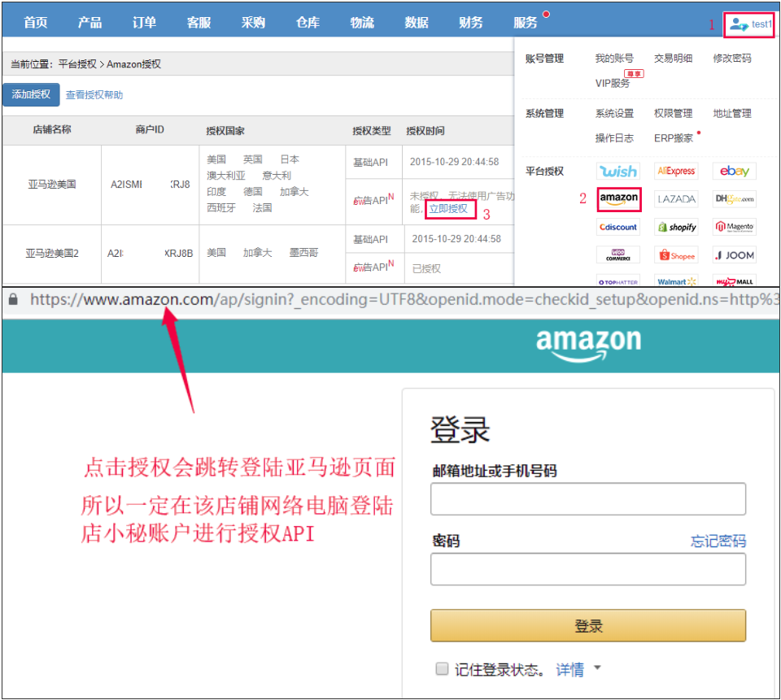This screenshot has width=781, height=700.
Task: Open the Magento platform authorization icon
Action: click(x=734, y=227)
